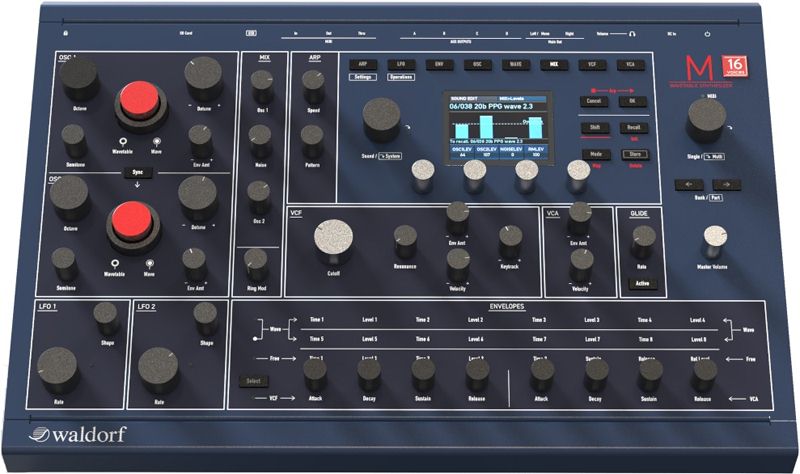Viewport: 800px width, 474px height.
Task: Select the VCF page button
Action: [591, 64]
